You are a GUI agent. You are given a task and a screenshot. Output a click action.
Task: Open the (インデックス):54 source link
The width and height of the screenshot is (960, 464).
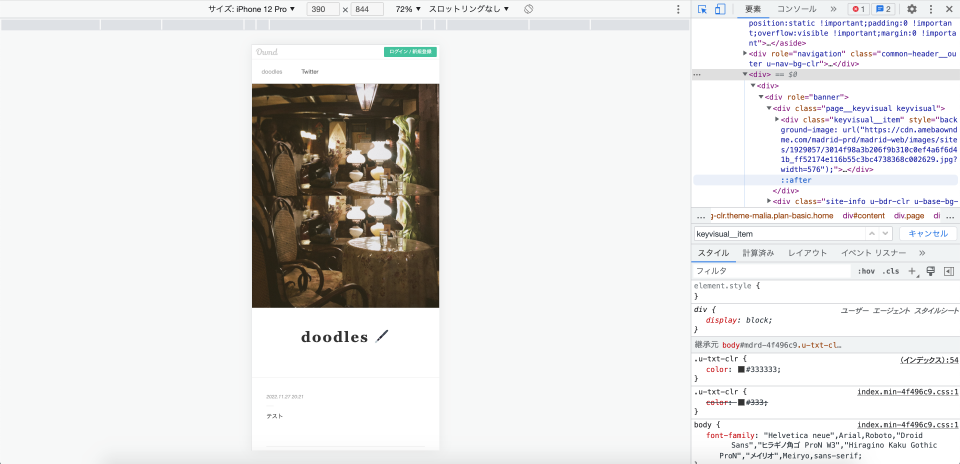point(928,360)
